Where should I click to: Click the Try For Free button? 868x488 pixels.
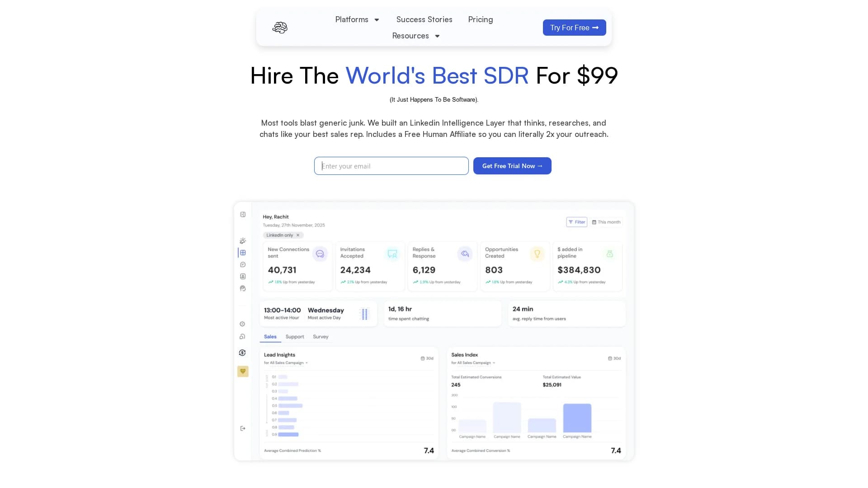(574, 28)
